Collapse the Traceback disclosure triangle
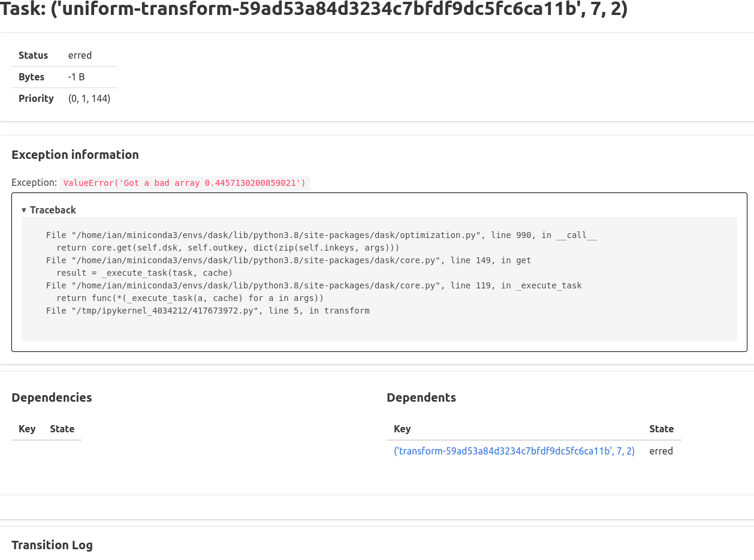The height and width of the screenshot is (560, 754). (x=24, y=210)
